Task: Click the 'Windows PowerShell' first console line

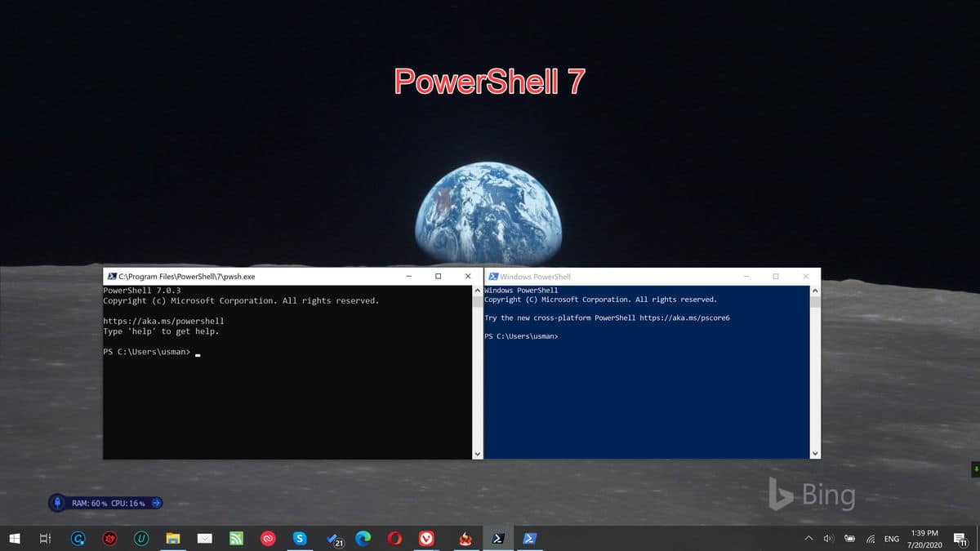Action: point(521,290)
